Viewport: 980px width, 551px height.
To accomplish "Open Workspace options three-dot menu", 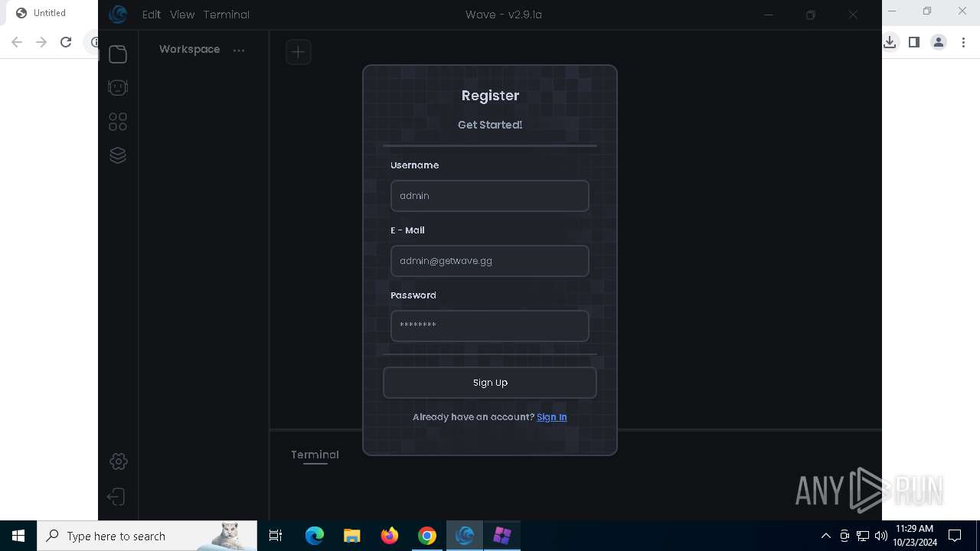I will pyautogui.click(x=239, y=51).
